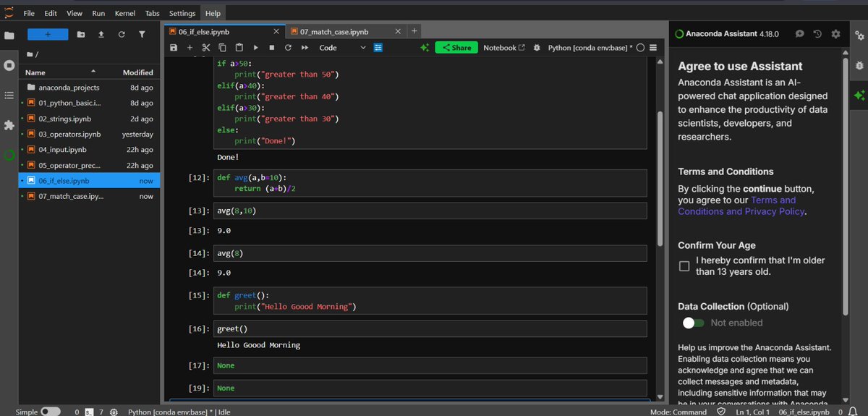Click the kernel status circle indicator
868x416 pixels.
(x=641, y=48)
